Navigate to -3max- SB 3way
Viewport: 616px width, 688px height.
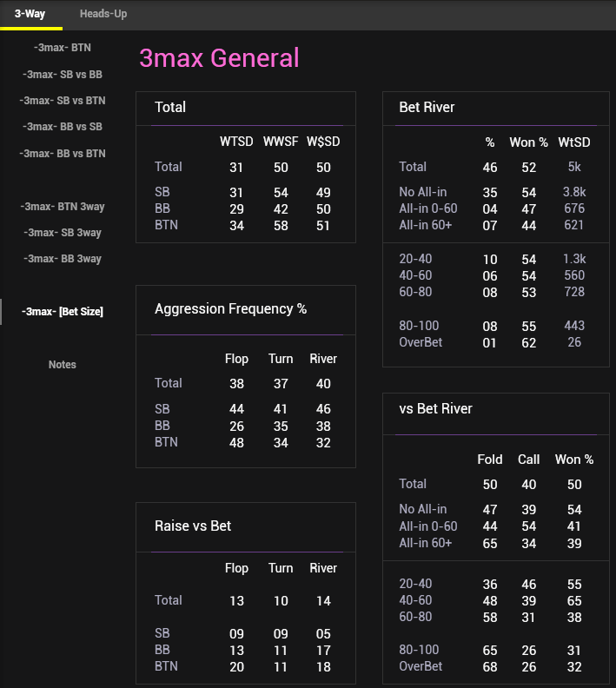pyautogui.click(x=63, y=233)
